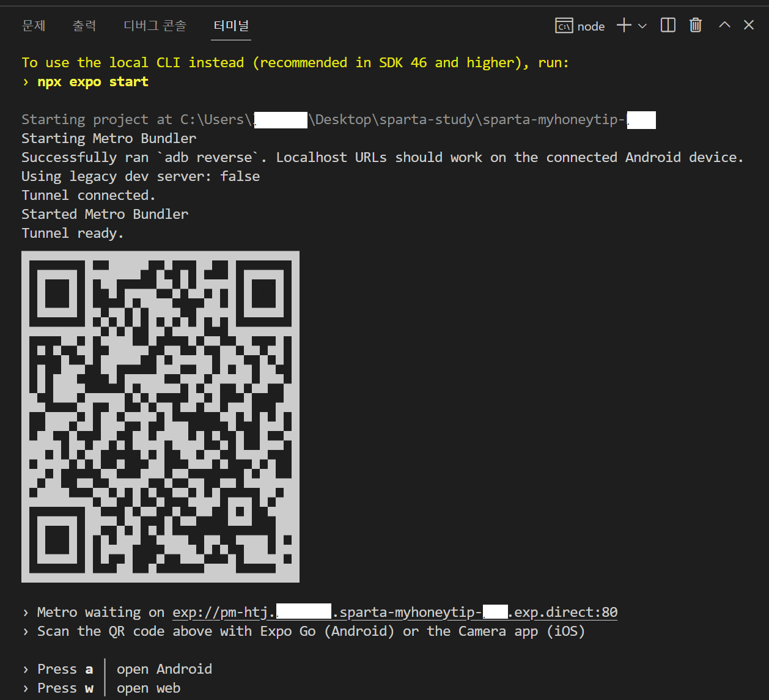Click the 'npx expo start' command text
Screen dimensions: 769x700
(93, 82)
